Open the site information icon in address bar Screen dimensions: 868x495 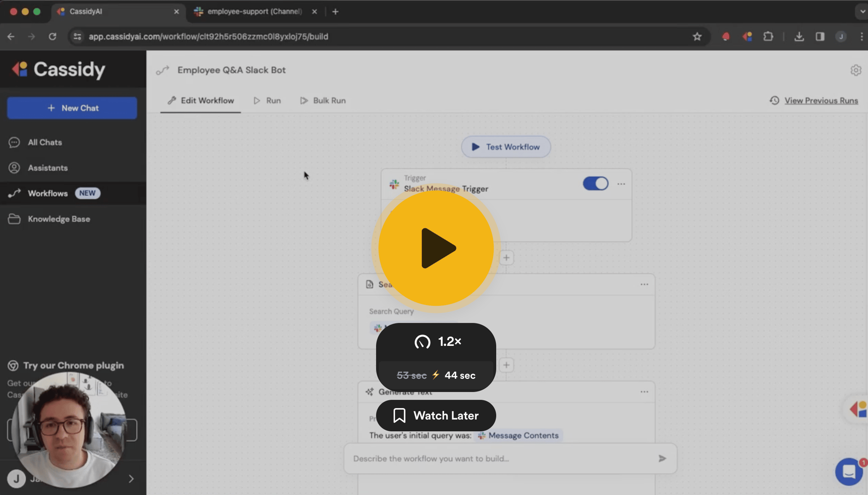coord(77,37)
